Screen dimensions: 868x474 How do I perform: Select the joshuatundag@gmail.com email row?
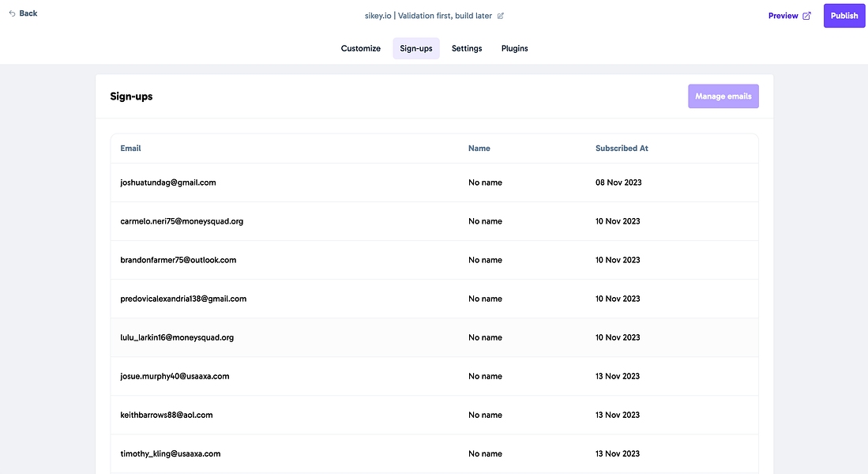point(168,182)
